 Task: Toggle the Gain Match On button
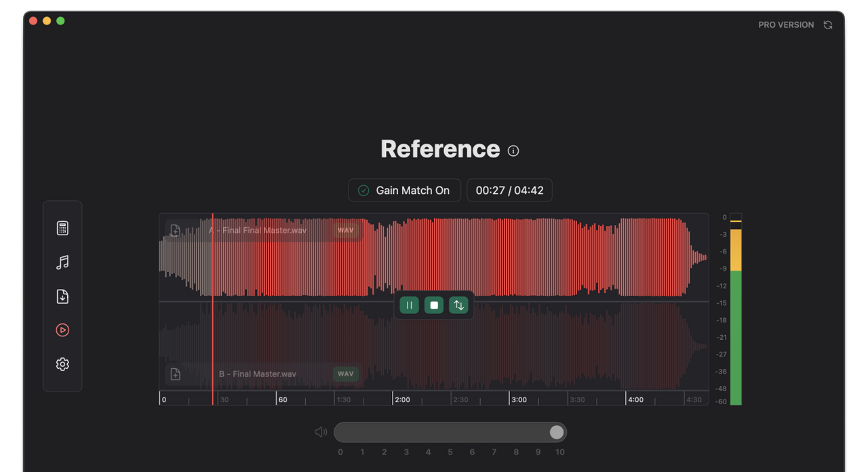coord(404,191)
